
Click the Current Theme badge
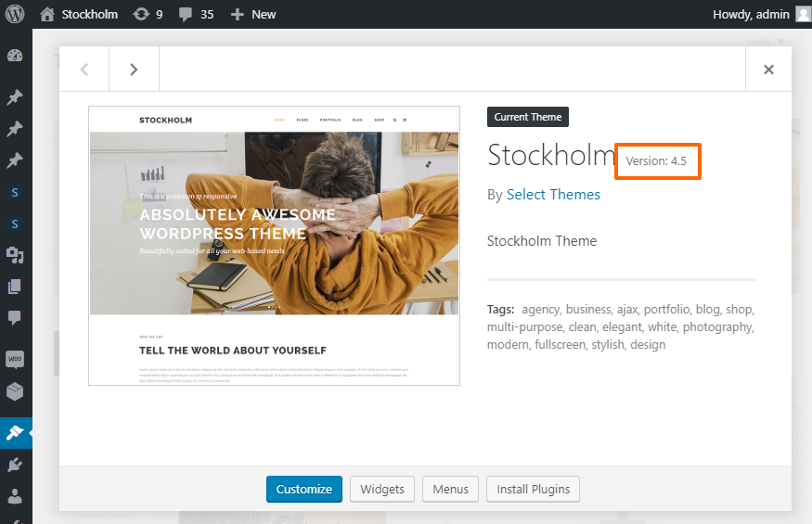(x=528, y=117)
